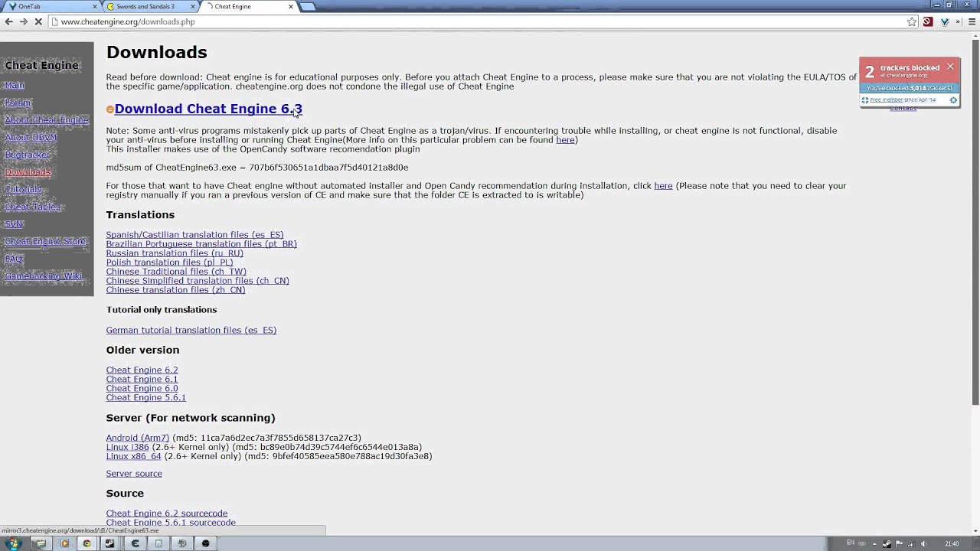Close the trackers blocked popup
This screenshot has width=980, height=551.
click(950, 67)
